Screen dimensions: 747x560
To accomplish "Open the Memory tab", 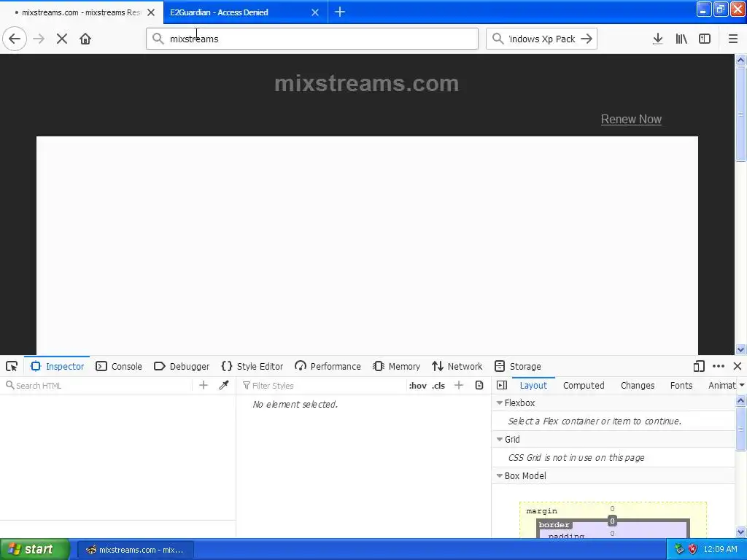I will 397,366.
